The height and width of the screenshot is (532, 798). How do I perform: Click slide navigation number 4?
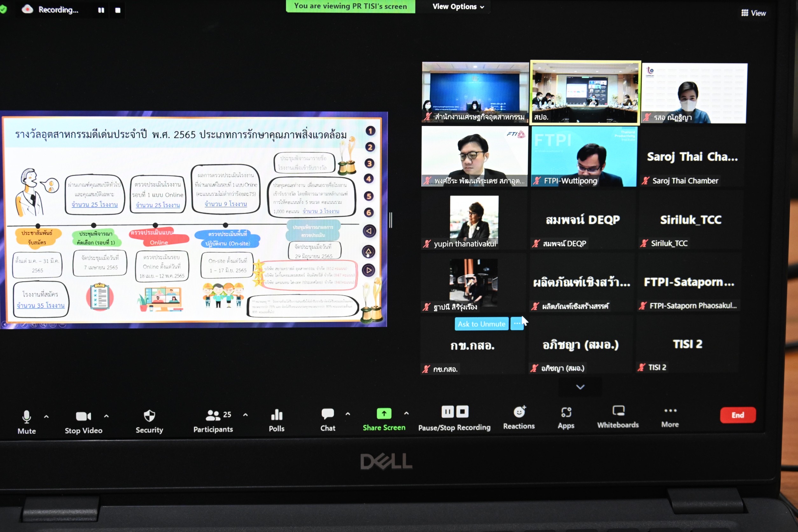point(369,179)
